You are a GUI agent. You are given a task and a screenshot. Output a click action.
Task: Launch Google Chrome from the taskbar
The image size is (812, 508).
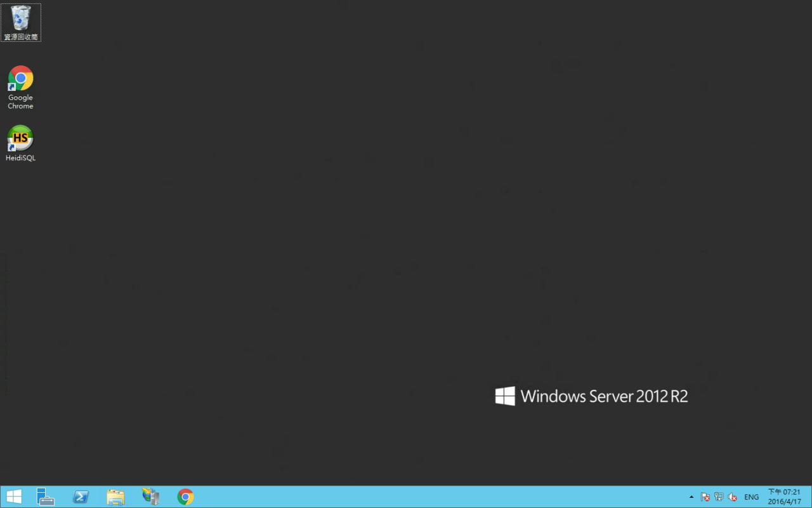pyautogui.click(x=185, y=497)
